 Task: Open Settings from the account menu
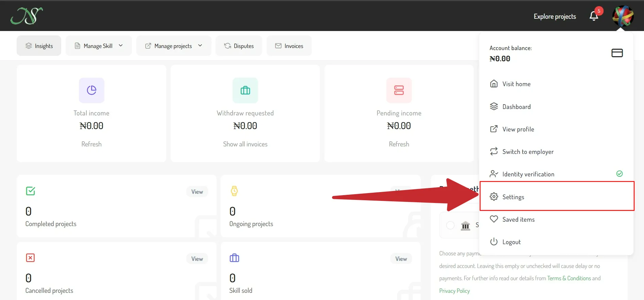point(513,197)
